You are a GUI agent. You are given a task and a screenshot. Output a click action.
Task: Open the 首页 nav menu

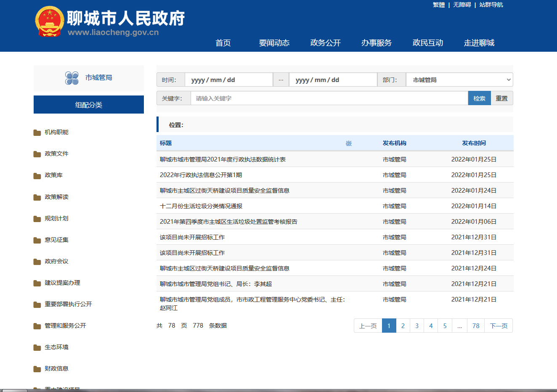tap(223, 43)
